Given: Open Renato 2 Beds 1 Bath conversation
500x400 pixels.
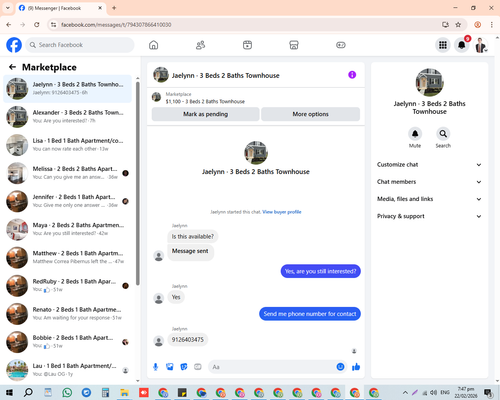Looking at the screenshot, I should point(68,314).
